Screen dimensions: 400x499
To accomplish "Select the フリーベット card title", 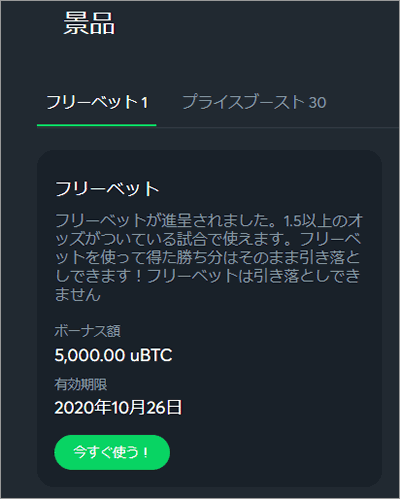I will coord(107,189).
